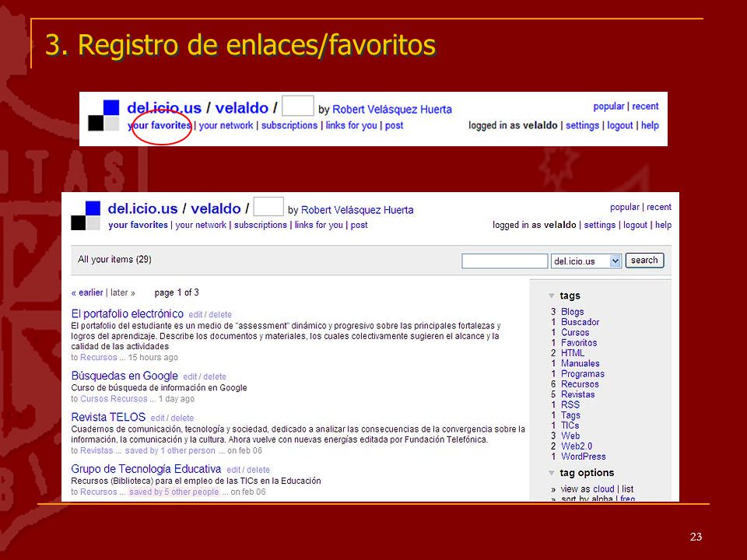Screen dimensions: 747x560
Task: Click 'logout' in the lower screenshot
Action: tap(635, 225)
